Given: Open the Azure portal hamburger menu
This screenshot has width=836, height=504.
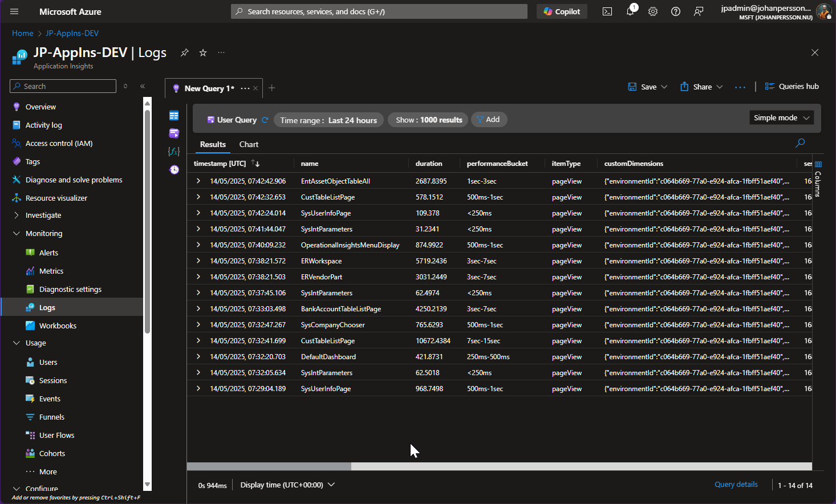Looking at the screenshot, I should point(14,11).
